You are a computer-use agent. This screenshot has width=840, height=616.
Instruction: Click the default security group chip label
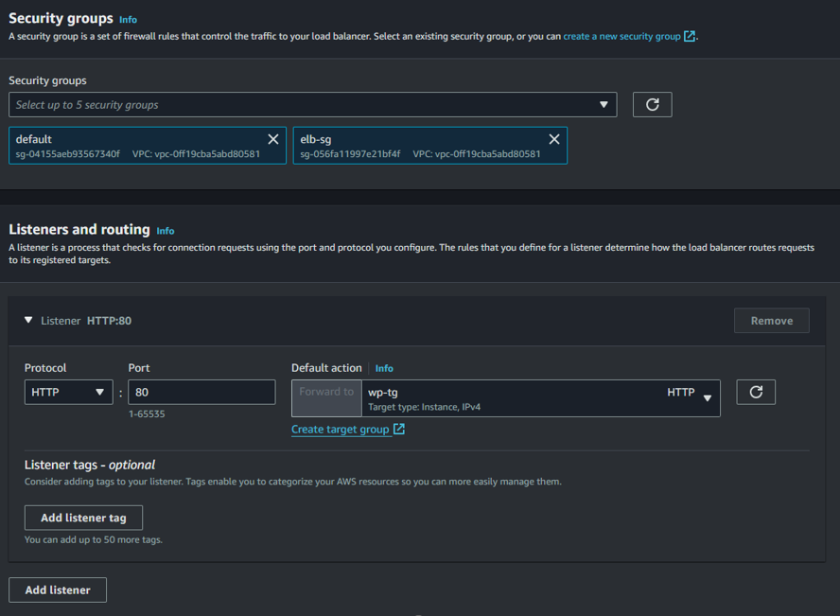click(x=33, y=138)
